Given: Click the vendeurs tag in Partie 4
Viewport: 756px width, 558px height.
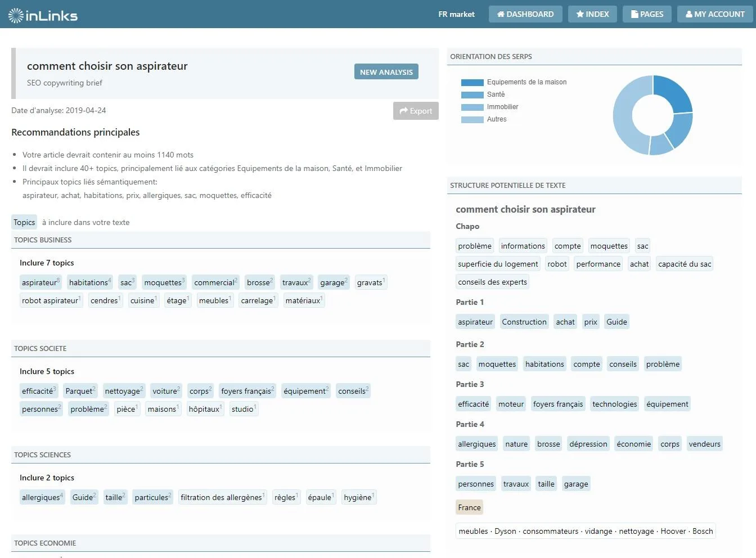Looking at the screenshot, I should [704, 444].
